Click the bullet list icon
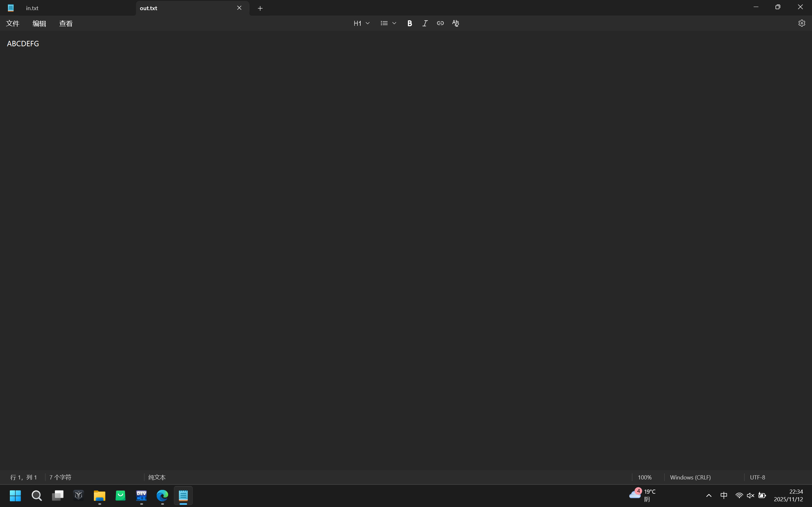This screenshot has height=507, width=812. (x=384, y=23)
